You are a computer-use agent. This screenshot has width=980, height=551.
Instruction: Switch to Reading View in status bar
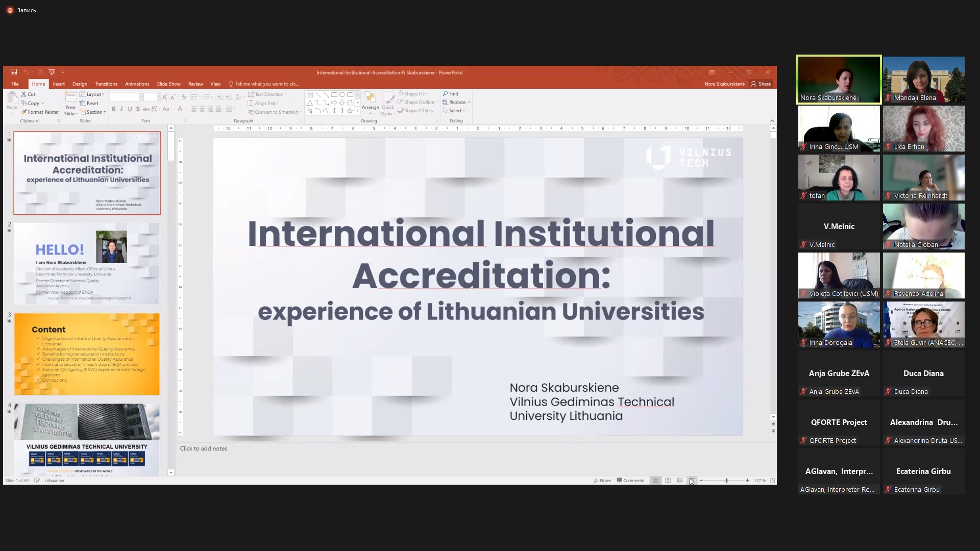coord(680,481)
